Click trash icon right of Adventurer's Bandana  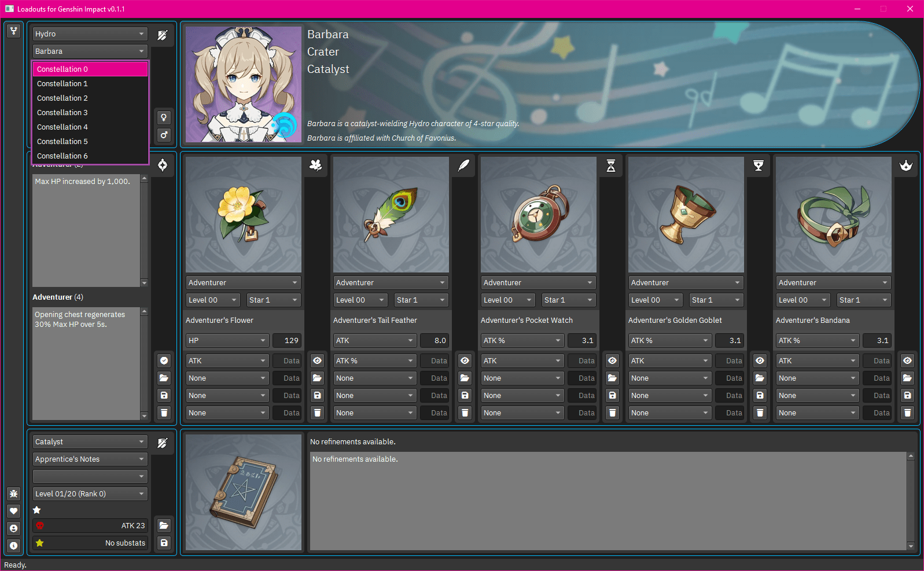pyautogui.click(x=908, y=412)
